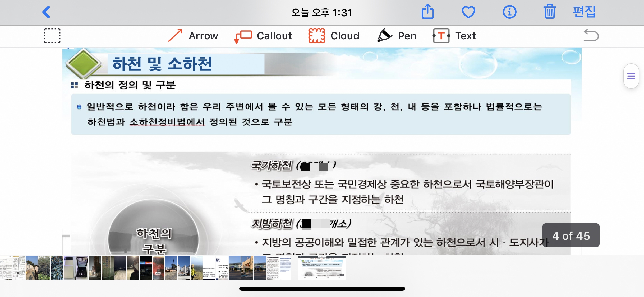Image resolution: width=644 pixels, height=297 pixels.
Task: Select the first document thumbnail in filmstrip
Action: pos(6,267)
